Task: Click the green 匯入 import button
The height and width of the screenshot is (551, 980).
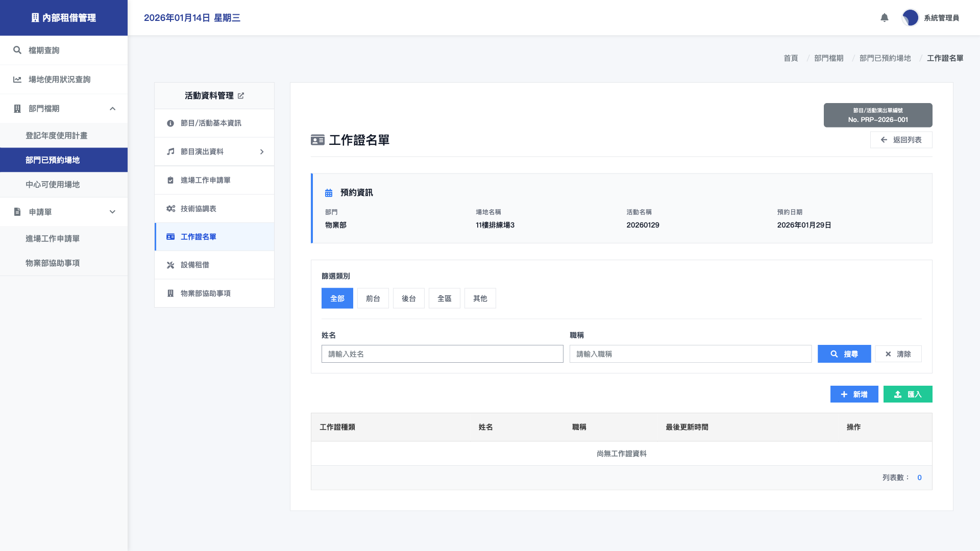Action: [908, 394]
